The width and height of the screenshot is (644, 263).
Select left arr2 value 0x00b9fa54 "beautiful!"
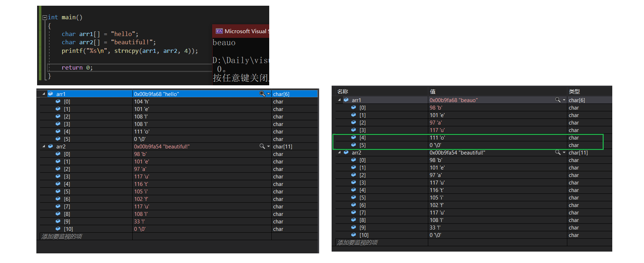[x=162, y=147]
